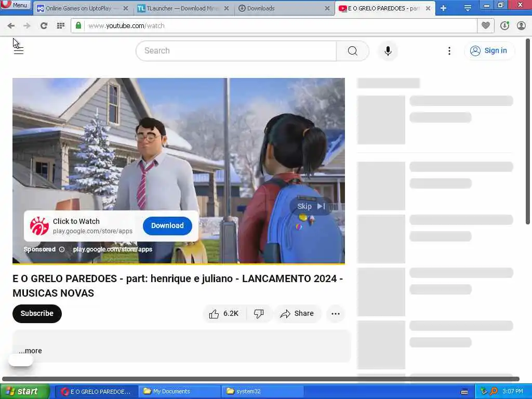Search with your voice microphone icon
This screenshot has height=399, width=532.
[388, 51]
